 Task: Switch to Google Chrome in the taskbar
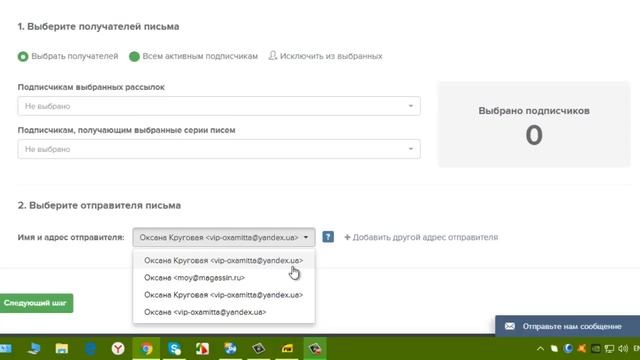point(146,349)
